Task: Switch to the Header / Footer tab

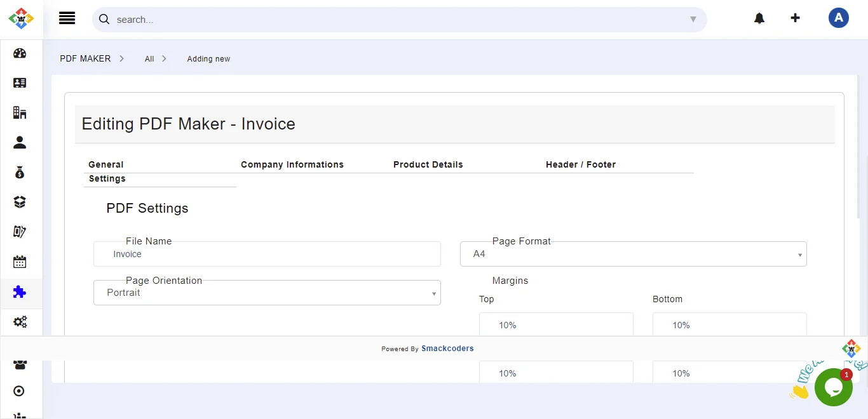Action: pos(581,164)
